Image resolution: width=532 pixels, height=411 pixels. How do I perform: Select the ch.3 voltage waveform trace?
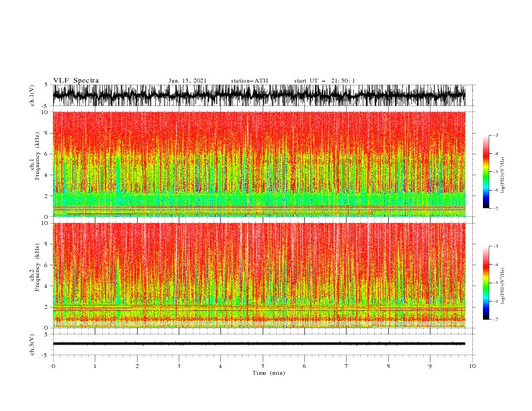click(x=259, y=344)
